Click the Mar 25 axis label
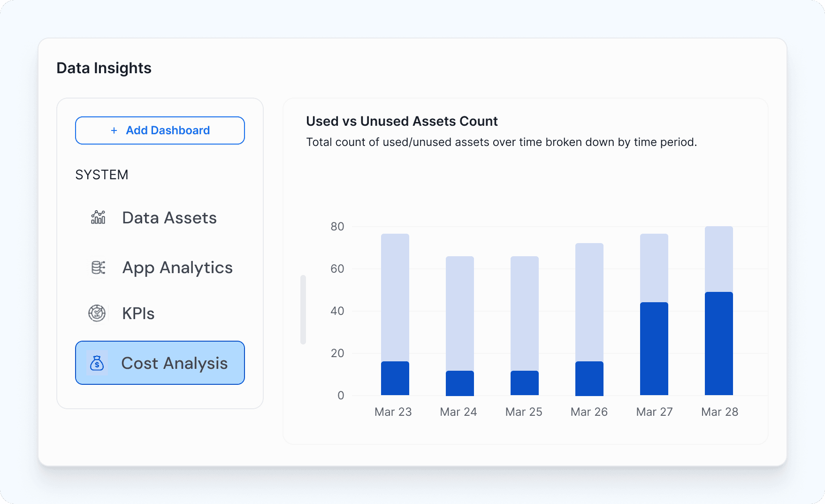The height and width of the screenshot is (504, 825). [524, 412]
